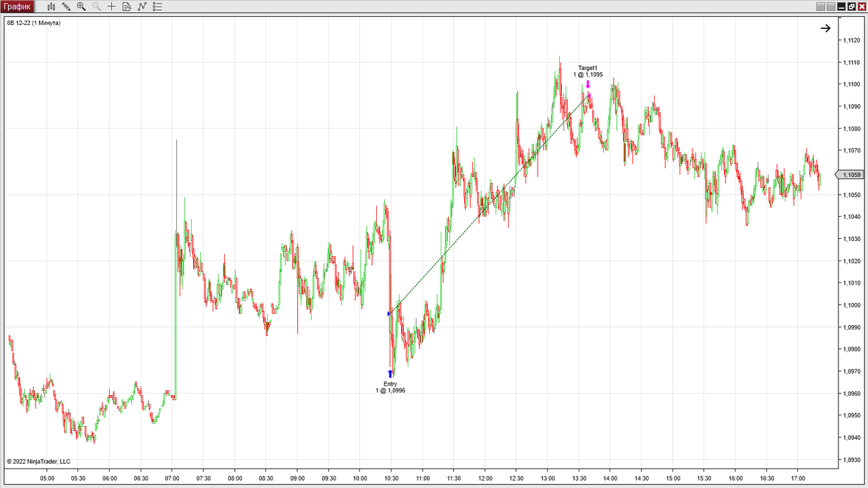Click the second grey link square button
868x488 pixels.
click(830, 7)
